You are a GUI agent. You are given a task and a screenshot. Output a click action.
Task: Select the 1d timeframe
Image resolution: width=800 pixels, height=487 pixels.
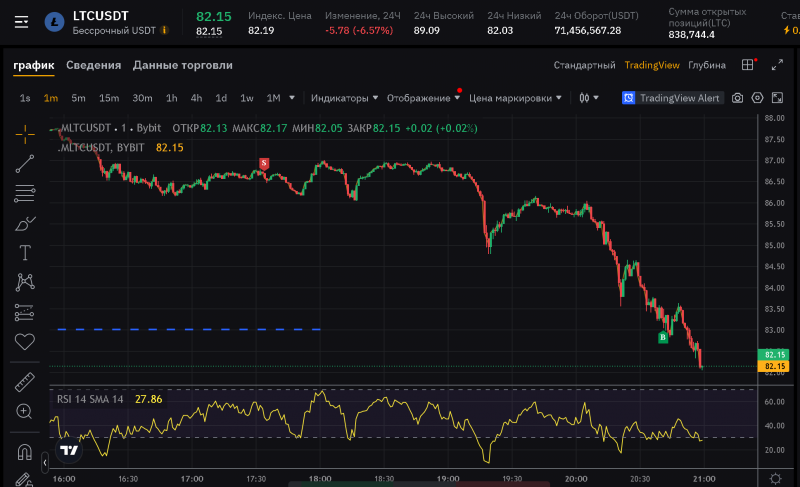221,98
